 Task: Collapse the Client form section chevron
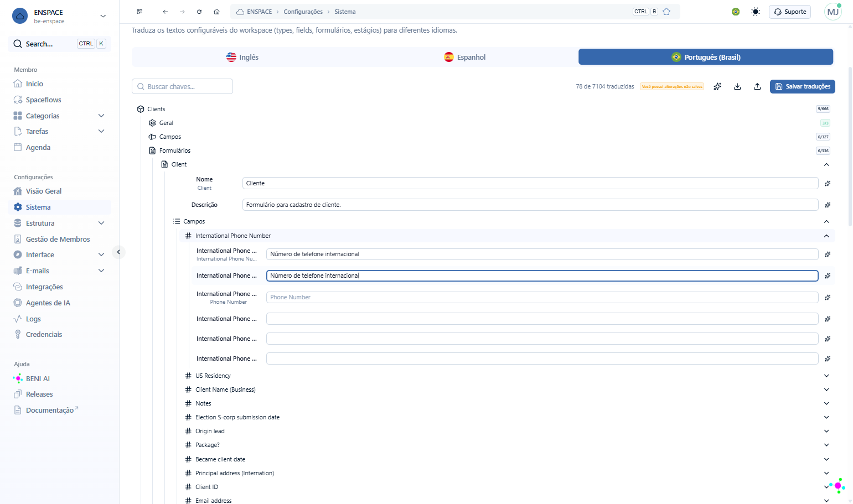(x=826, y=164)
